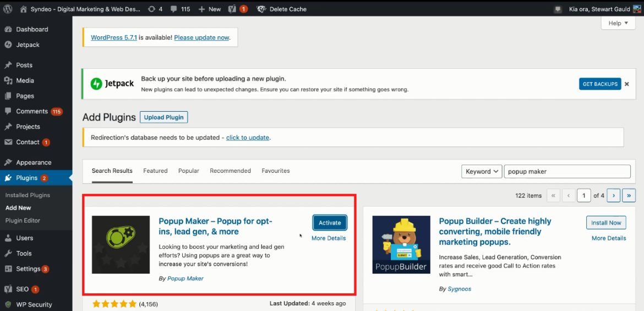Click the SEO Yoast sidebar icon
The height and width of the screenshot is (311, 644).
click(x=8, y=289)
